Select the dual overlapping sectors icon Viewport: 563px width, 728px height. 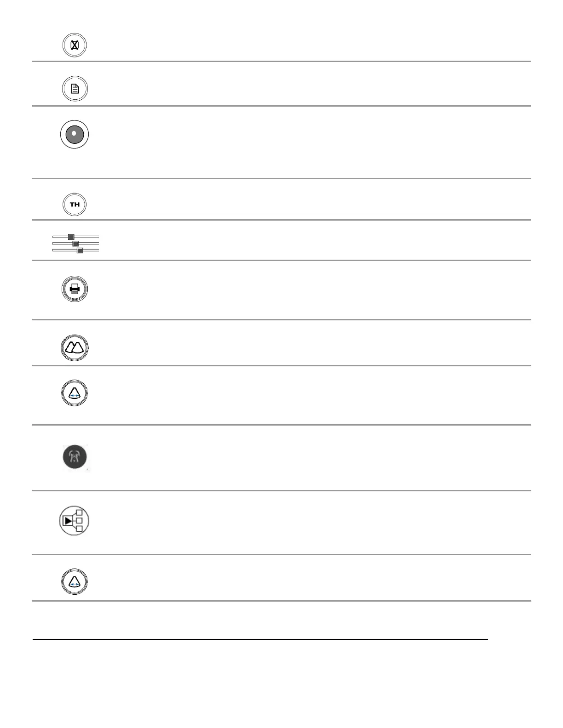pos(75,348)
